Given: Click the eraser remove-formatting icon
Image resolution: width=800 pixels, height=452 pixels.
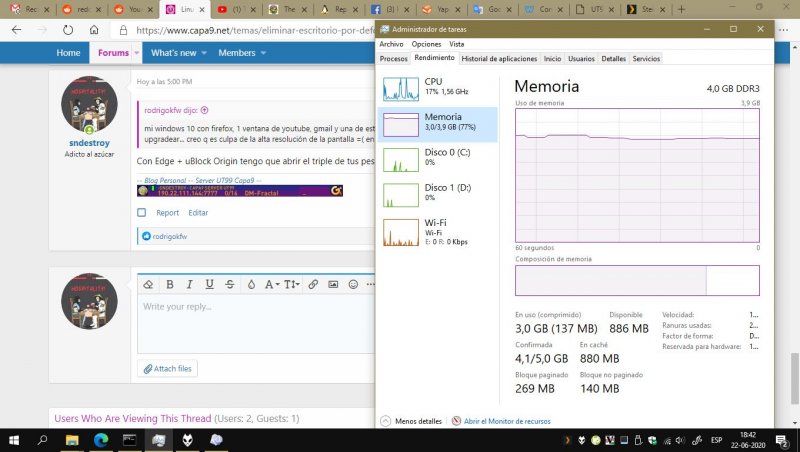Looking at the screenshot, I should [148, 285].
